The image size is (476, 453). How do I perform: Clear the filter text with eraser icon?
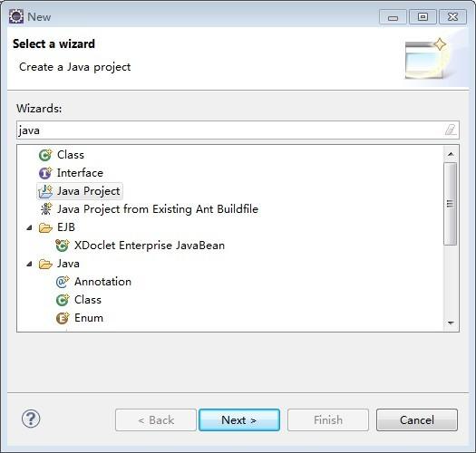(451, 130)
